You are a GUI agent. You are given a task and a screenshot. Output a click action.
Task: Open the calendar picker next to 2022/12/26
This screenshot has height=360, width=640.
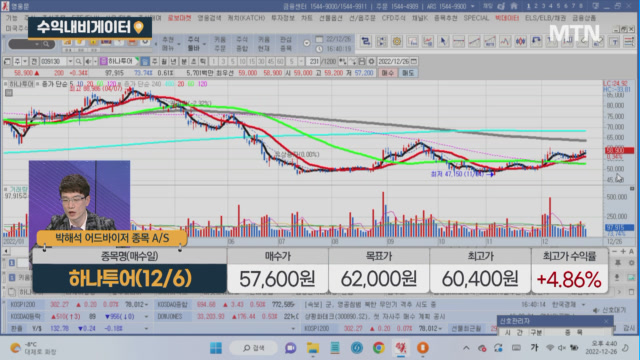pyautogui.click(x=414, y=61)
